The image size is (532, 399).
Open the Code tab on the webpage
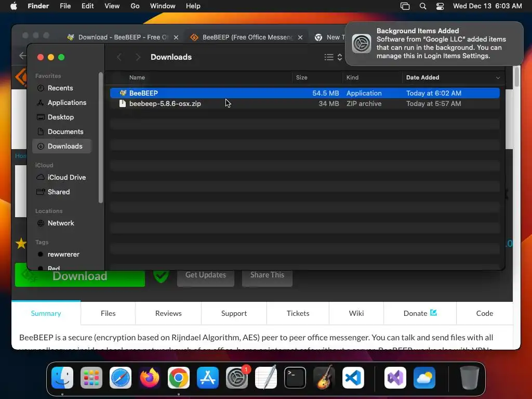pos(485,313)
